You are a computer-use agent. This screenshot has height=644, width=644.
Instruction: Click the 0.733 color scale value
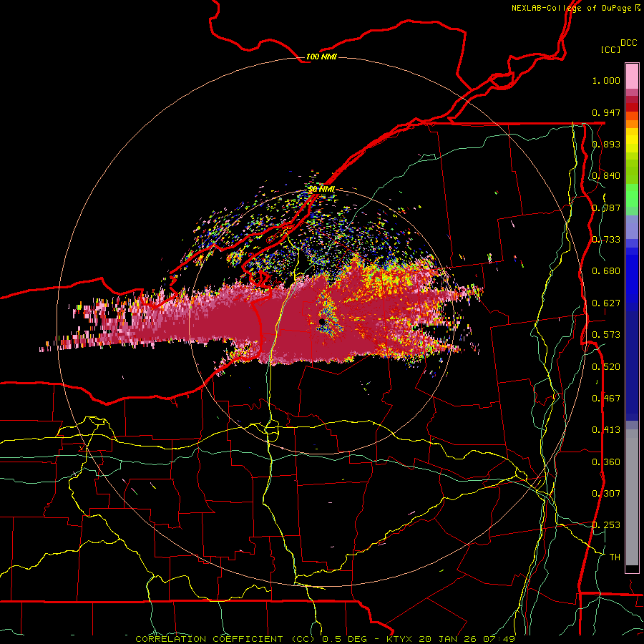(606, 240)
